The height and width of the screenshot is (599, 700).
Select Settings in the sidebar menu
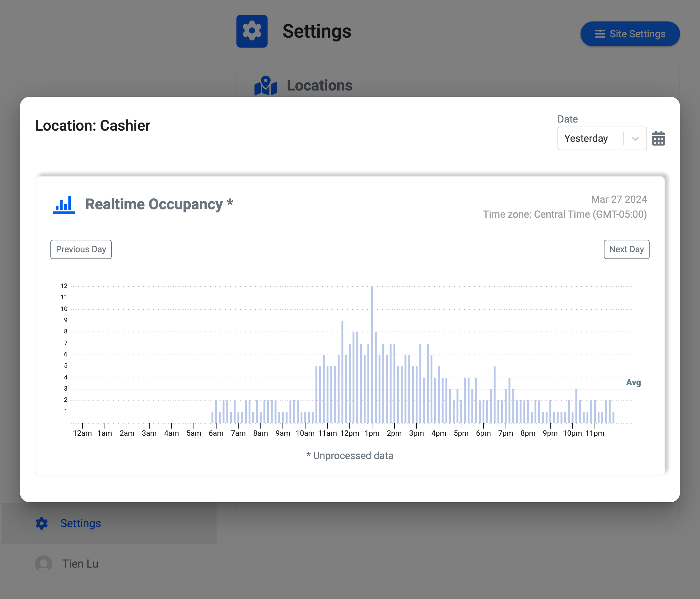pos(80,523)
